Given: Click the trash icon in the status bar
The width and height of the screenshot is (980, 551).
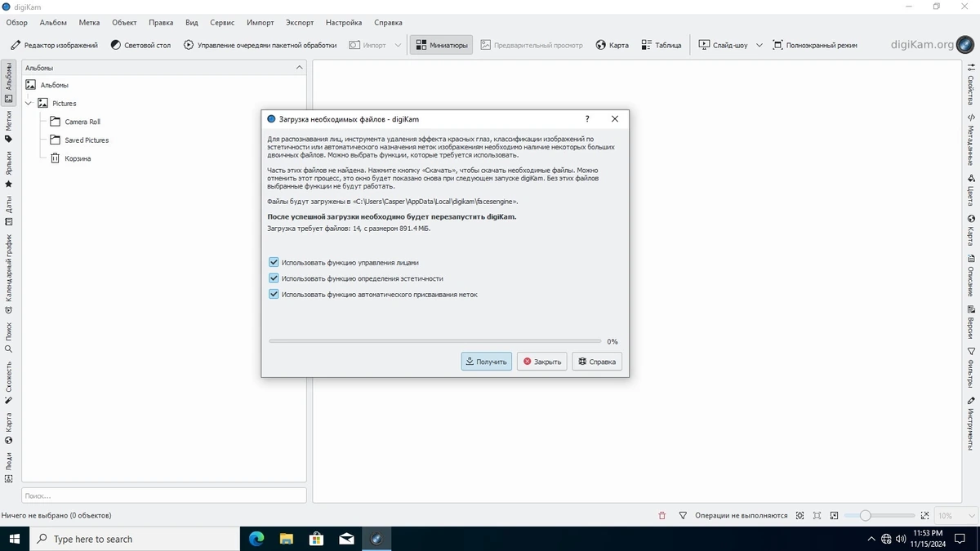Looking at the screenshot, I should click(661, 516).
